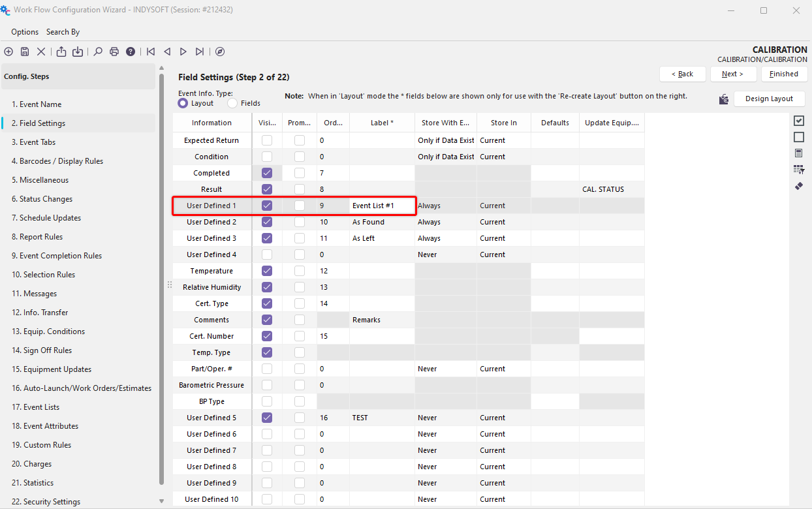
Task: Print with the printer toolbar icon
Action: click(x=114, y=52)
